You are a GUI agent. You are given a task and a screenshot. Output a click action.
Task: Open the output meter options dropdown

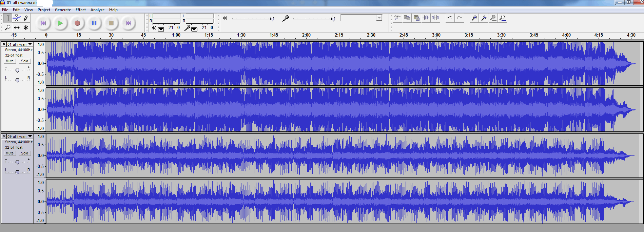coord(161,29)
